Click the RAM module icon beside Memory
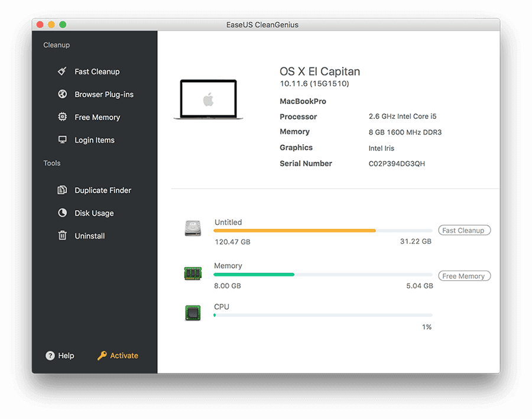The height and width of the screenshot is (419, 532). pyautogui.click(x=193, y=274)
